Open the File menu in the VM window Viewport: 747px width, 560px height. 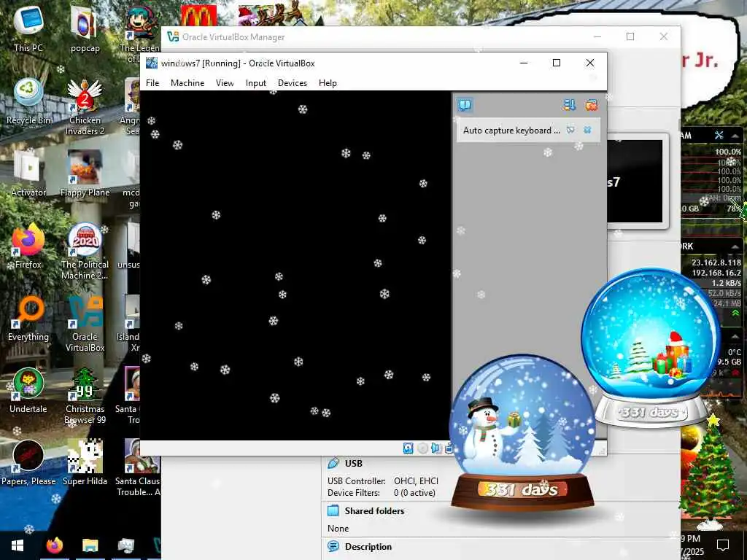click(152, 83)
